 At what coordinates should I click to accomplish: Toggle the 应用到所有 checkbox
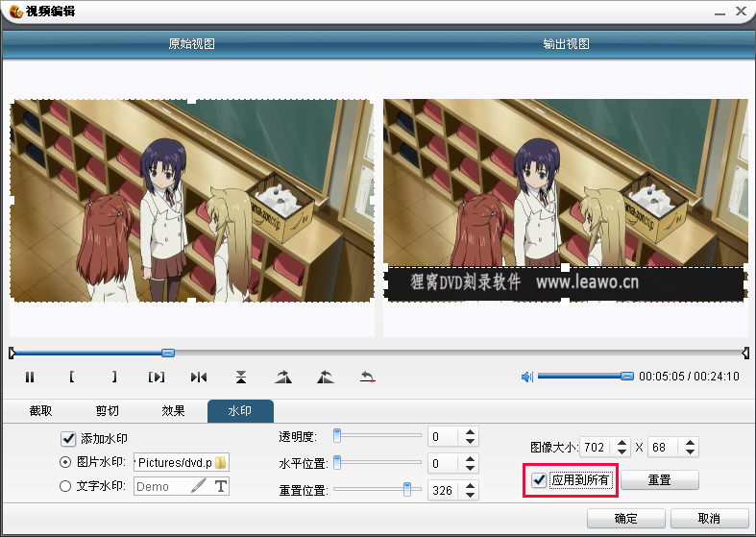(x=539, y=479)
